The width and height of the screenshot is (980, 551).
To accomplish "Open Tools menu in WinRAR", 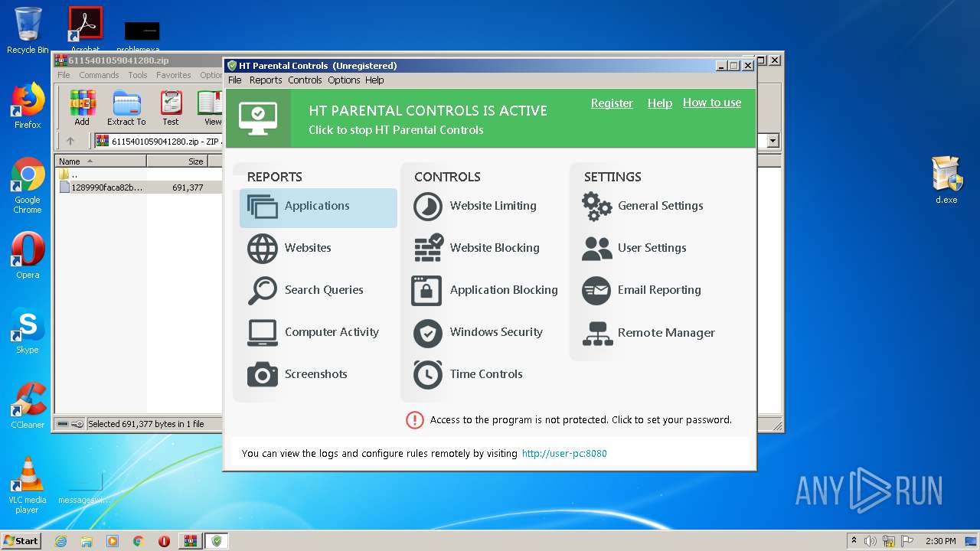I will pos(138,75).
